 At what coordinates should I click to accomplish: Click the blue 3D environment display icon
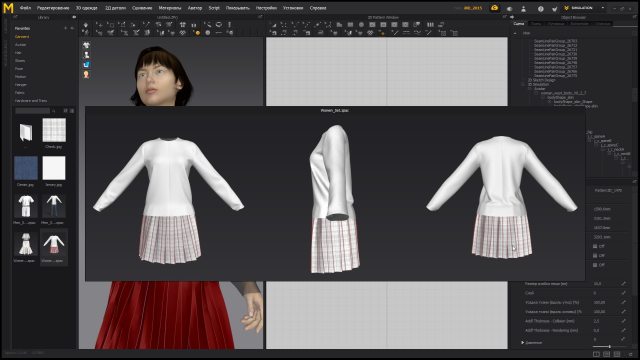(x=86, y=64)
